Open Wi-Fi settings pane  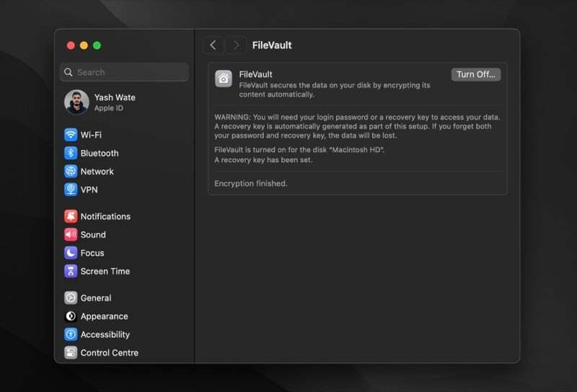(x=124, y=135)
